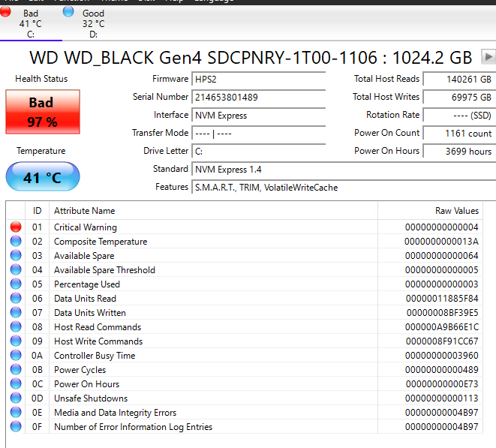The height and width of the screenshot is (448, 496).
Task: Click the WD_BLACK Gen4 drive model title
Action: (251, 58)
